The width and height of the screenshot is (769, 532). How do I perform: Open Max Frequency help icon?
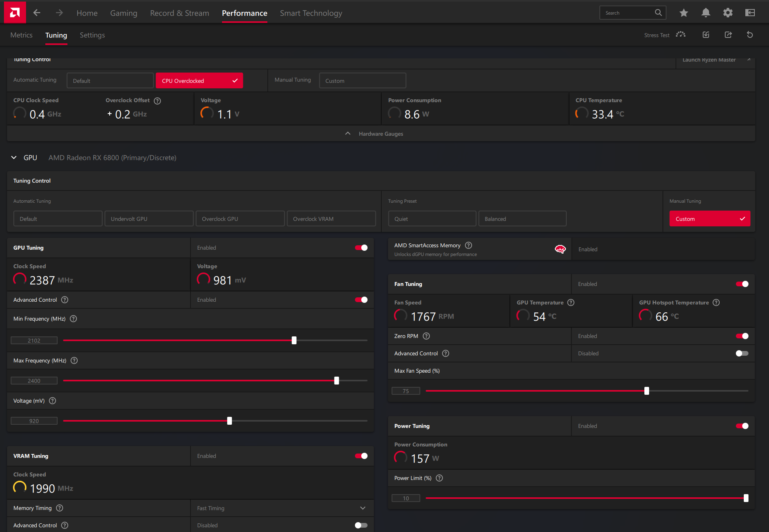(74, 360)
